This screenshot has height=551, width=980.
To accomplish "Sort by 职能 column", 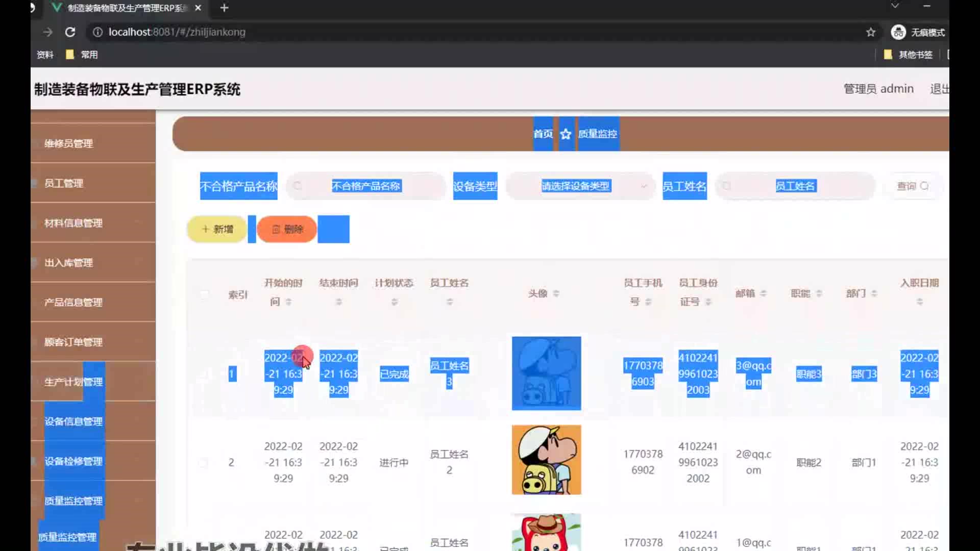I will [819, 293].
